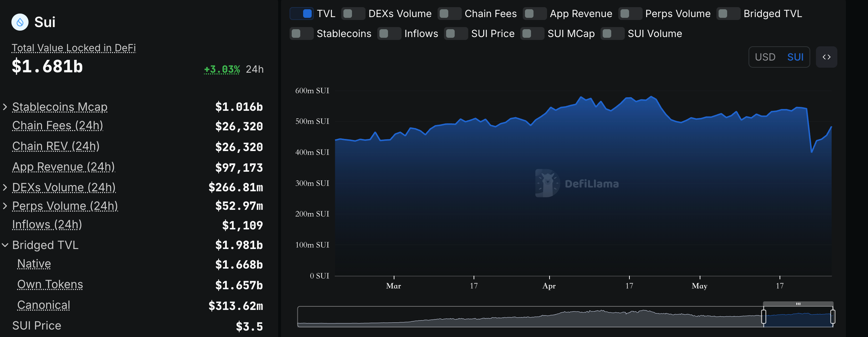868x337 pixels.
Task: Click the Apr x-axis label
Action: tap(549, 286)
